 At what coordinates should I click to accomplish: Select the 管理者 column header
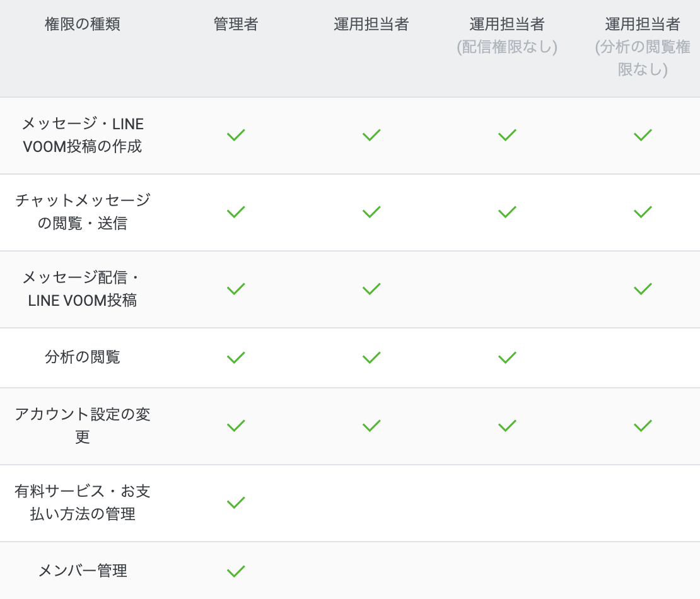[236, 24]
